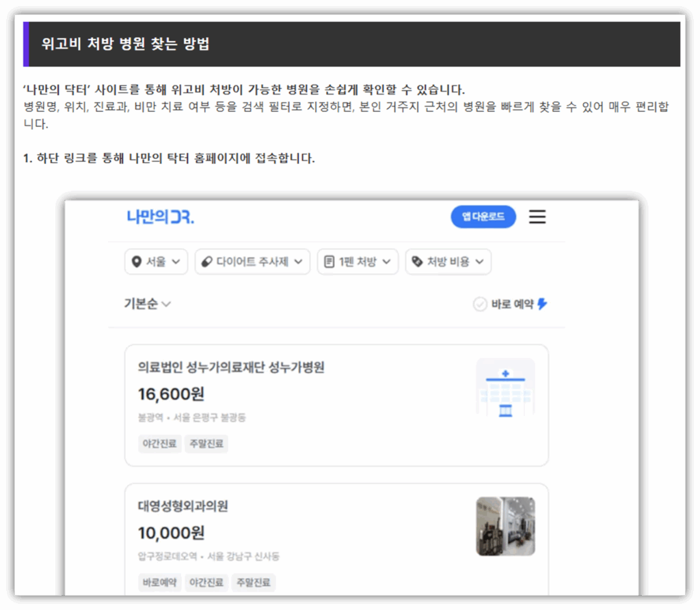Open the hamburger menu icon
Image resolution: width=700 pixels, height=610 pixels.
click(x=537, y=217)
